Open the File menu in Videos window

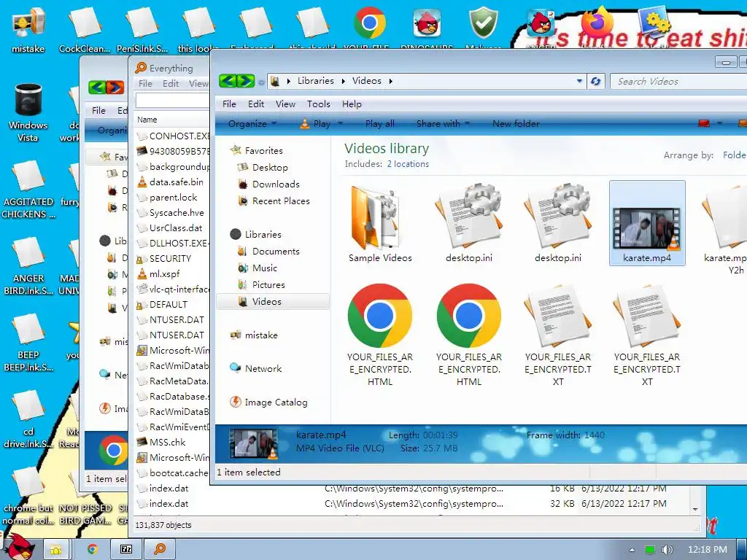click(x=229, y=104)
